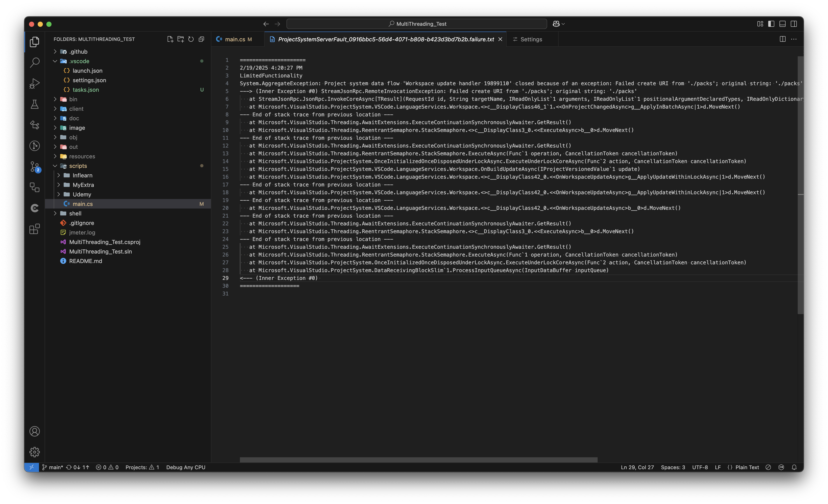This screenshot has height=504, width=828.
Task: Open the Extensions view
Action: pyautogui.click(x=35, y=229)
